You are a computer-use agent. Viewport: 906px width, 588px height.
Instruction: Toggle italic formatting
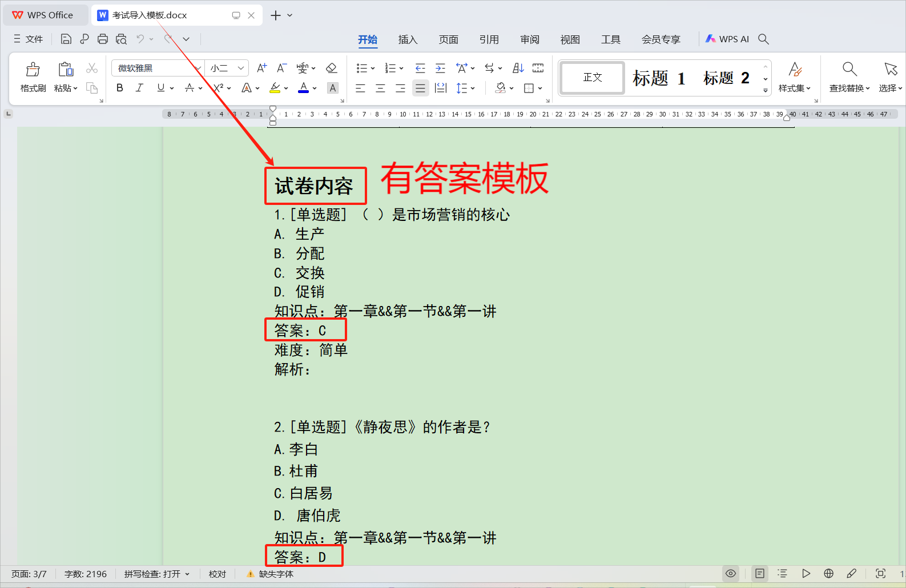pos(139,88)
